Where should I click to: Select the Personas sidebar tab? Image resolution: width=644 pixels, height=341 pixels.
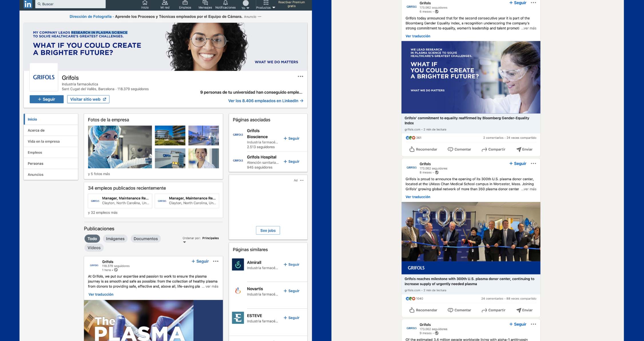(x=51, y=163)
